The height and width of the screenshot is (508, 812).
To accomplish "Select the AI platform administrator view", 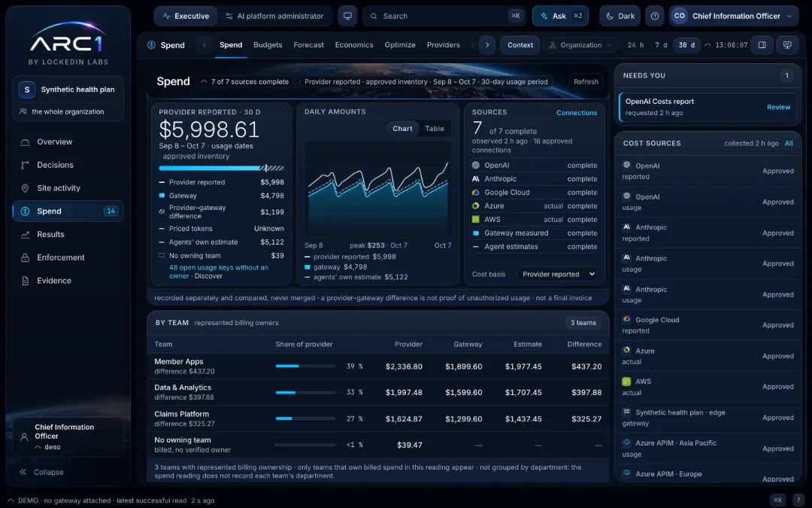I will click(274, 16).
